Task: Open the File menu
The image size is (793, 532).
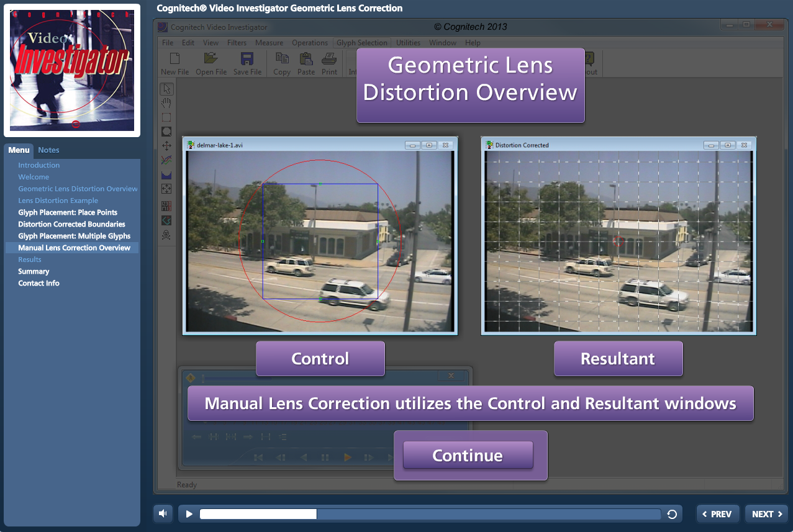Action: pos(168,43)
